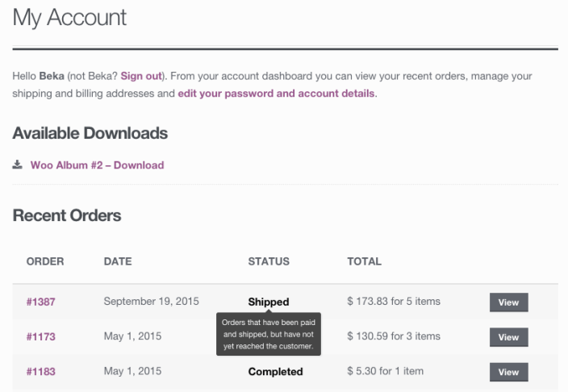The image size is (568, 392).
Task: Open order #1173 link
Action: 40,336
